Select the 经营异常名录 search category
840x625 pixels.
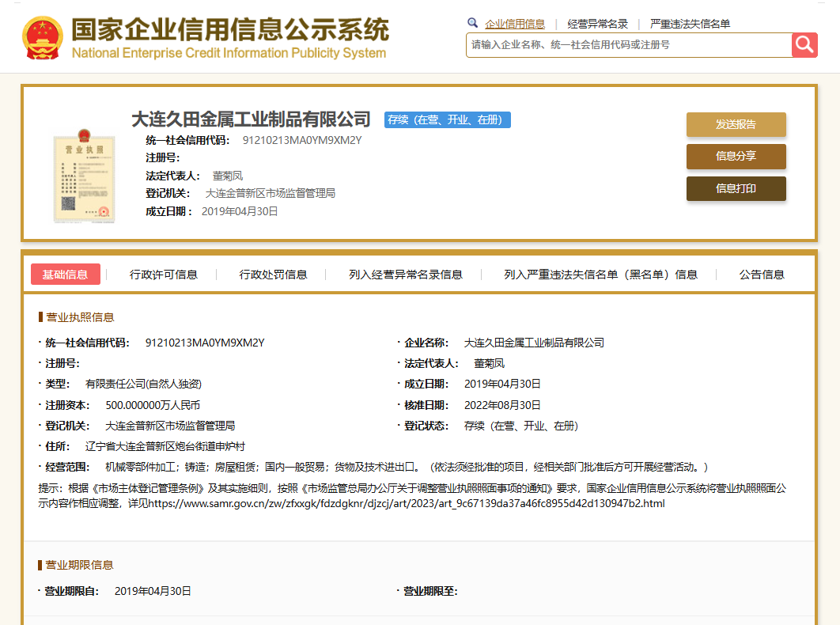[597, 24]
